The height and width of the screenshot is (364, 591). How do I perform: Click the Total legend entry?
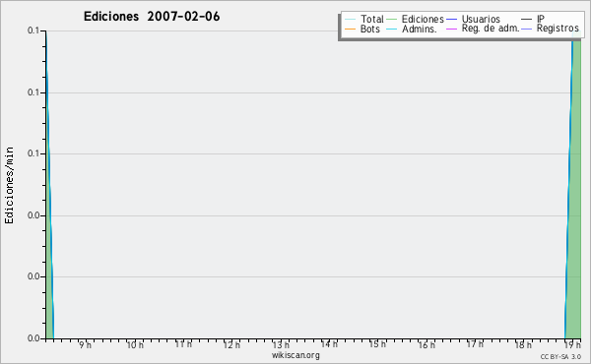click(x=364, y=19)
